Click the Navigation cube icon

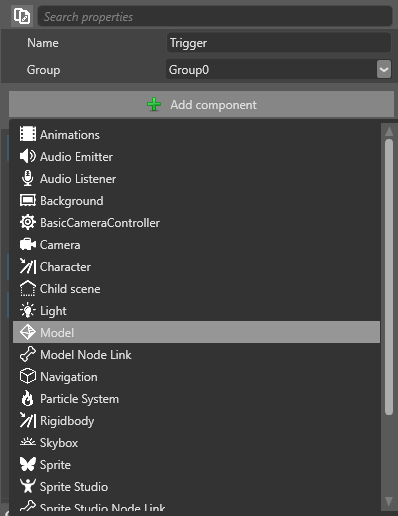coord(28,377)
